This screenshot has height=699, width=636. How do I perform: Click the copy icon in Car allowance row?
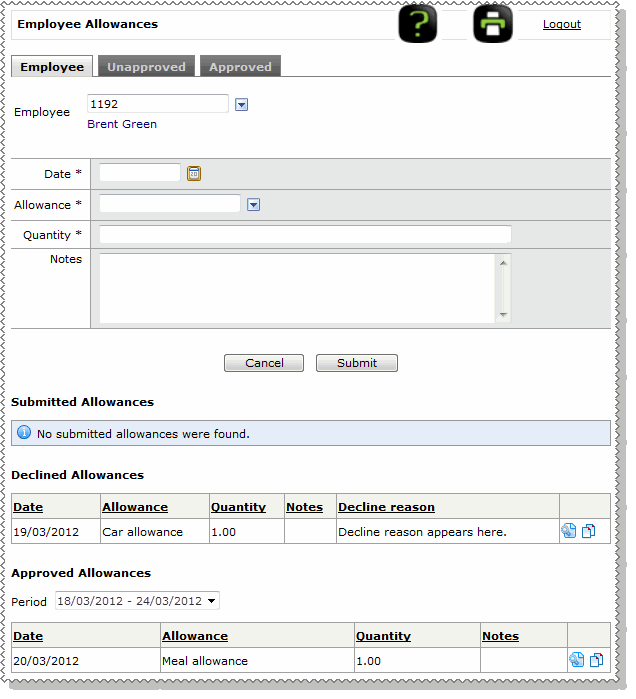(588, 531)
